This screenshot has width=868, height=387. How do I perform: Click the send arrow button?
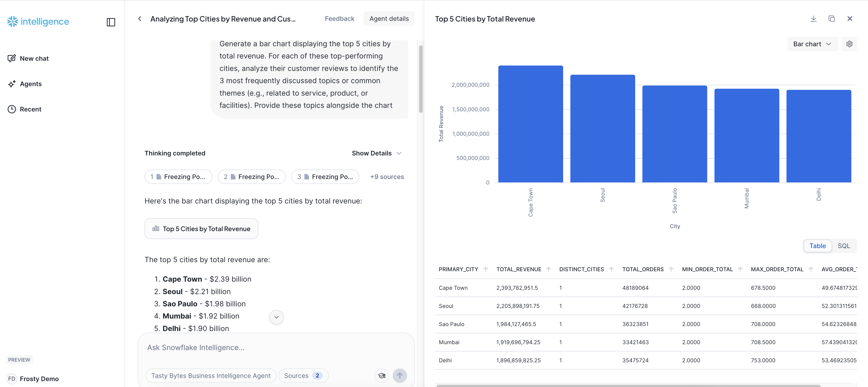[x=400, y=375]
